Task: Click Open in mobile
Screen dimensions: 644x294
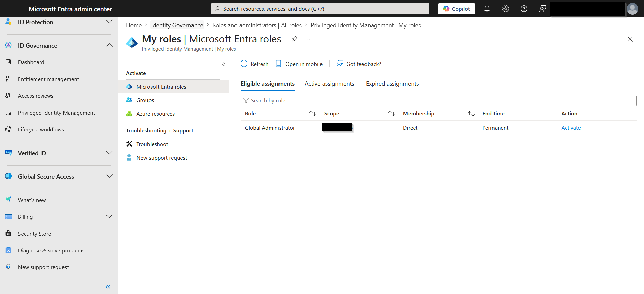Action: click(x=299, y=64)
